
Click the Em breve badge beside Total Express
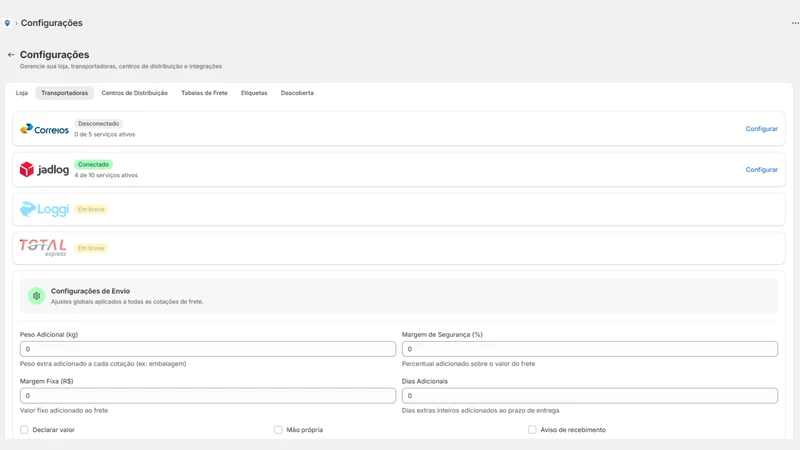point(91,248)
